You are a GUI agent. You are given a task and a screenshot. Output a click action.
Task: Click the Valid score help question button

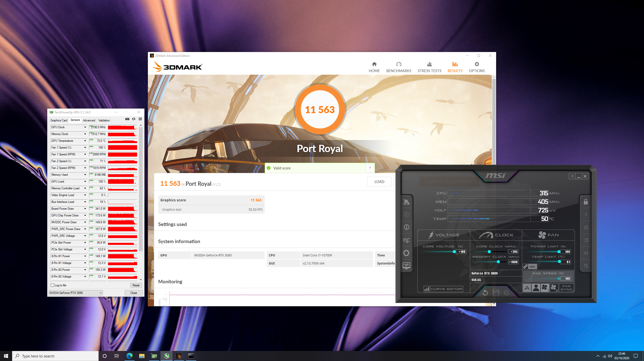pos(370,168)
